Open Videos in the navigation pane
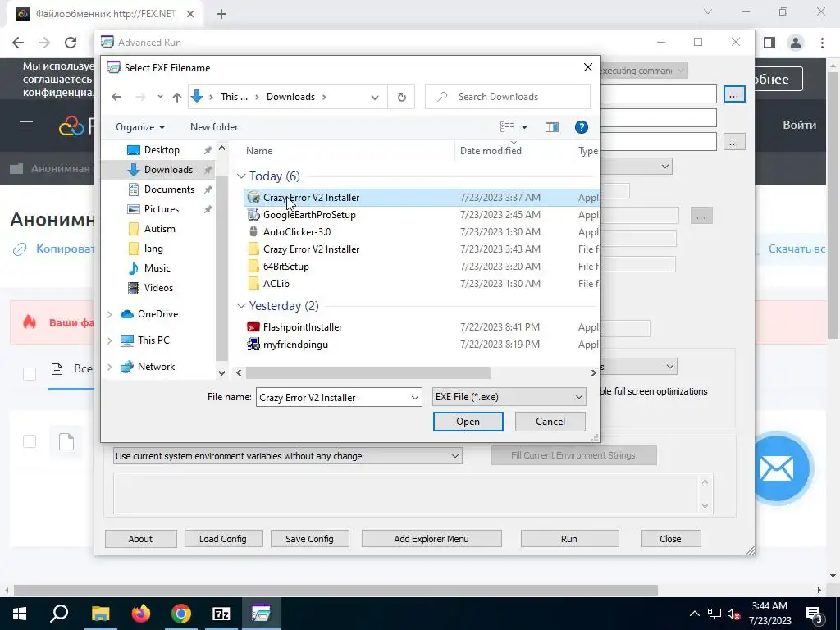 158,288
